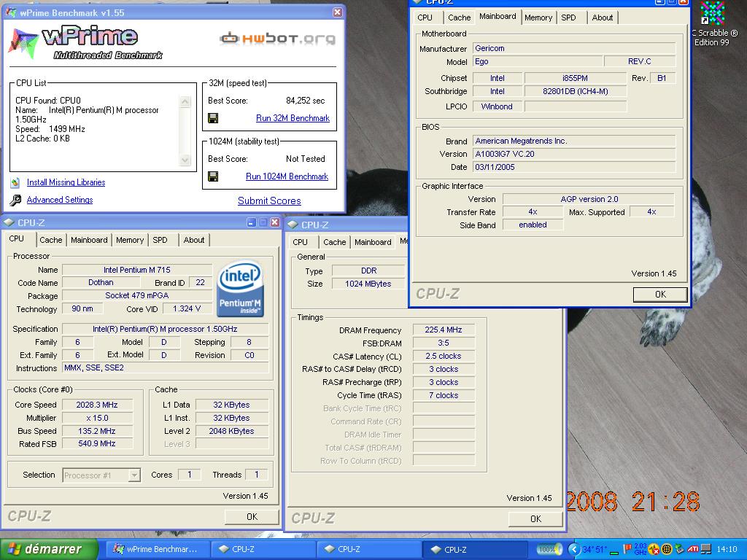This screenshot has height=560, width=747.
Task: Click the wPrime logo graphic
Action: click(x=86, y=42)
